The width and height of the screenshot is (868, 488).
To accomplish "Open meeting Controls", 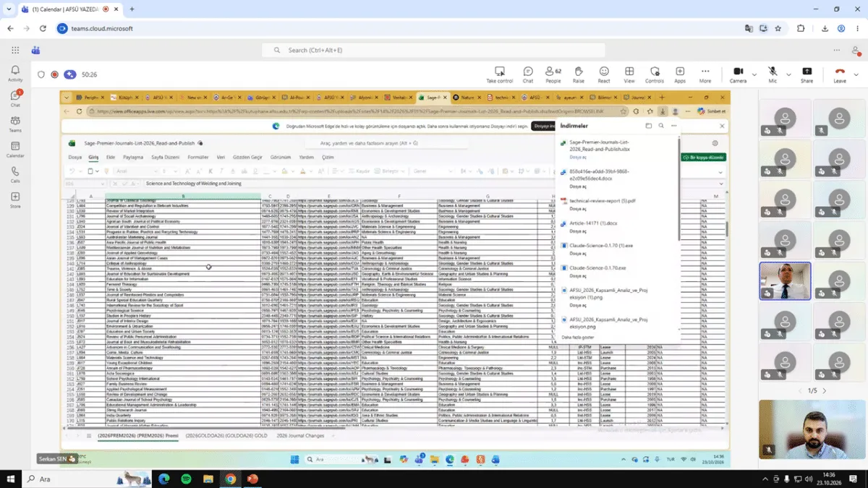I will [655, 74].
